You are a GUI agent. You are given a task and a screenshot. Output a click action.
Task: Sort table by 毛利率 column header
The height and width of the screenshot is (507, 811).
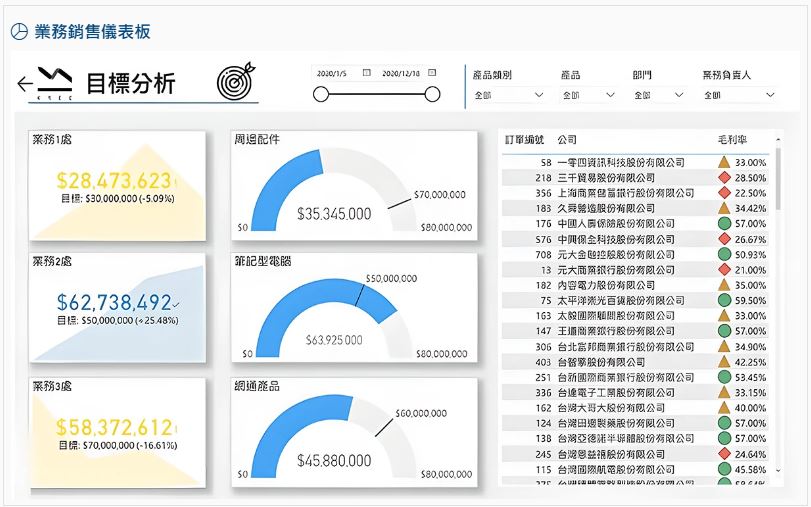731,140
